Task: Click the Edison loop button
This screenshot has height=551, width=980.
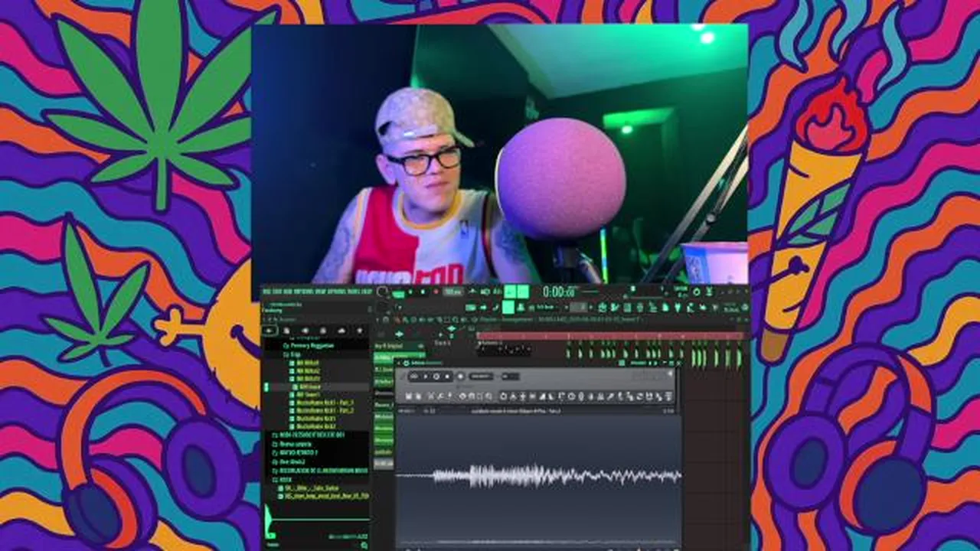Action: (x=414, y=377)
